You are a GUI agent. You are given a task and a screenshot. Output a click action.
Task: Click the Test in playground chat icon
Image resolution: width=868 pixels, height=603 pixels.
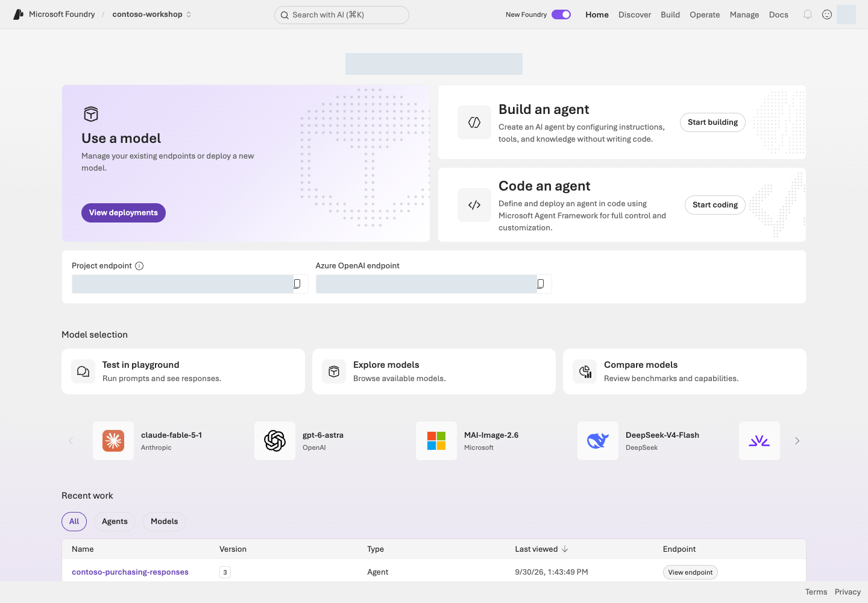pyautogui.click(x=83, y=371)
